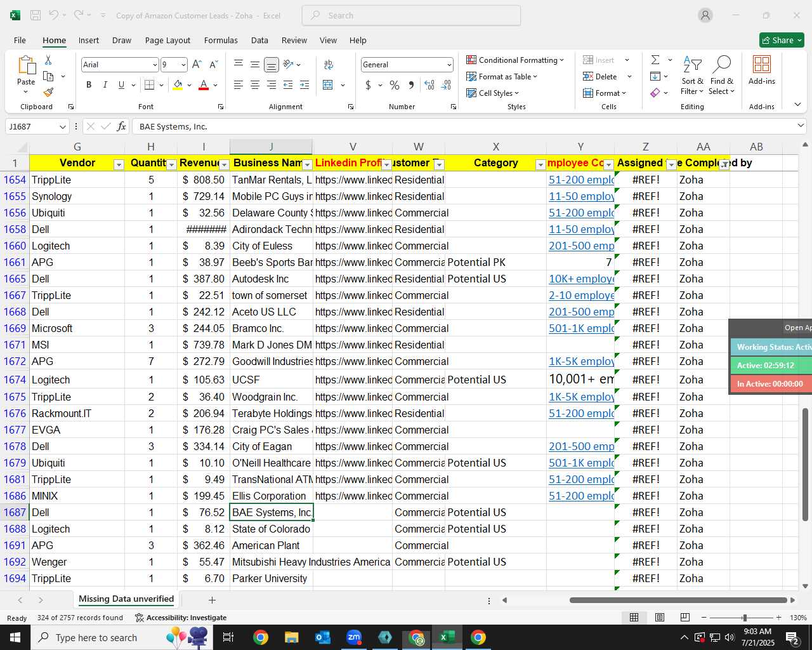This screenshot has height=650, width=812.
Task: Open the Add-ins icon
Action: 762,70
